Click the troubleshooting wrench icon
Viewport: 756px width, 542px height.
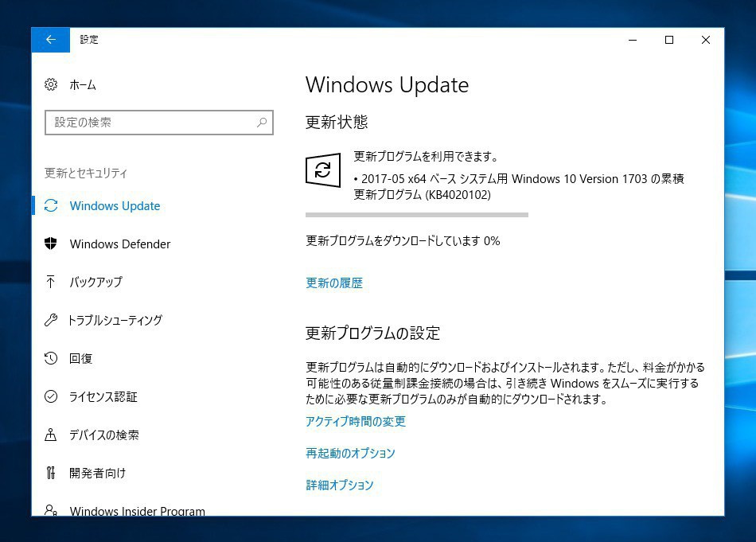point(51,320)
